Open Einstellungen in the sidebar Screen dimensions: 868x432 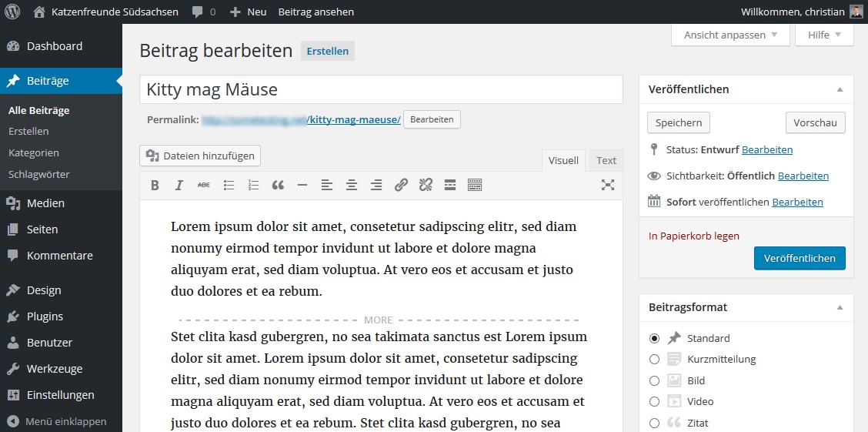[x=61, y=395]
